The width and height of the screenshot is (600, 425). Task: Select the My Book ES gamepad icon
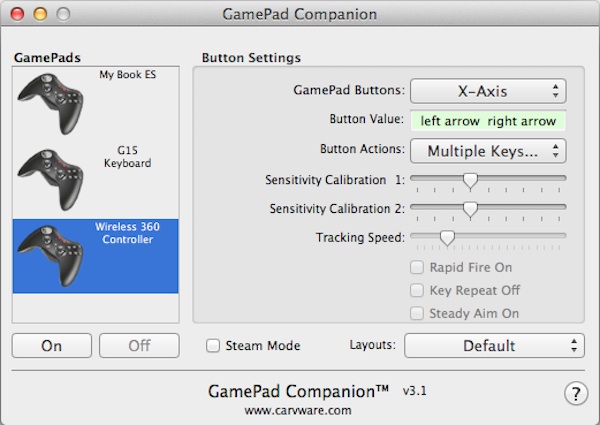(x=50, y=104)
